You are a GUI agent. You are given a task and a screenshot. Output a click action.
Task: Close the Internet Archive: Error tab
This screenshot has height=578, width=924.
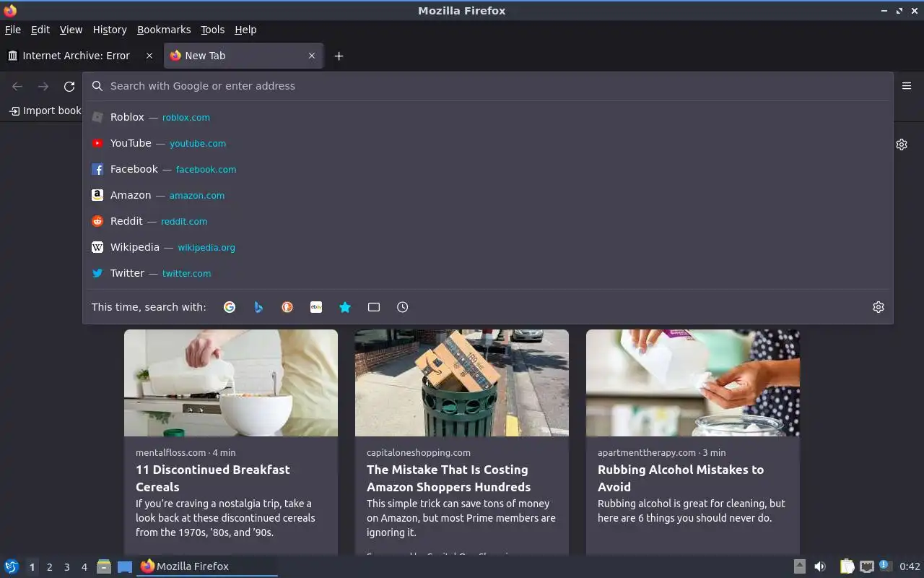pos(149,56)
